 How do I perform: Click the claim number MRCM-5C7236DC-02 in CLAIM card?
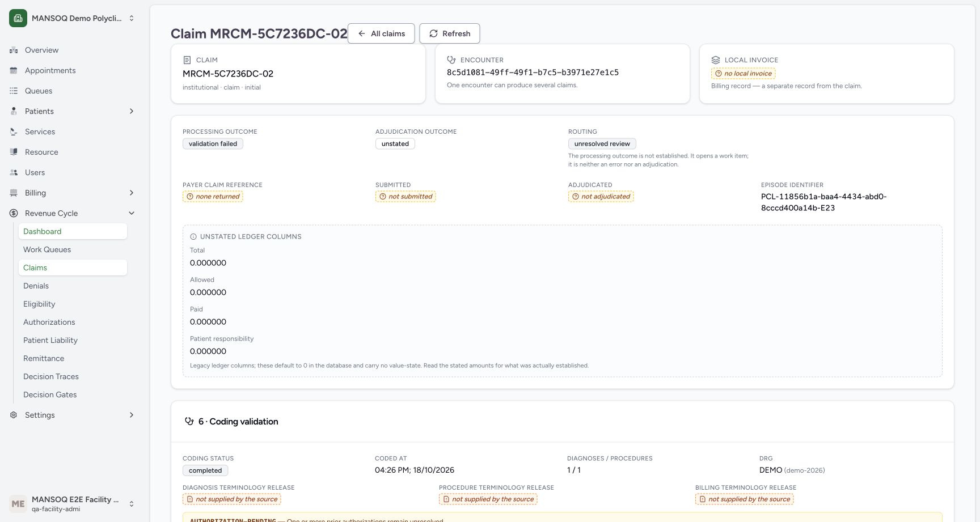tap(228, 74)
